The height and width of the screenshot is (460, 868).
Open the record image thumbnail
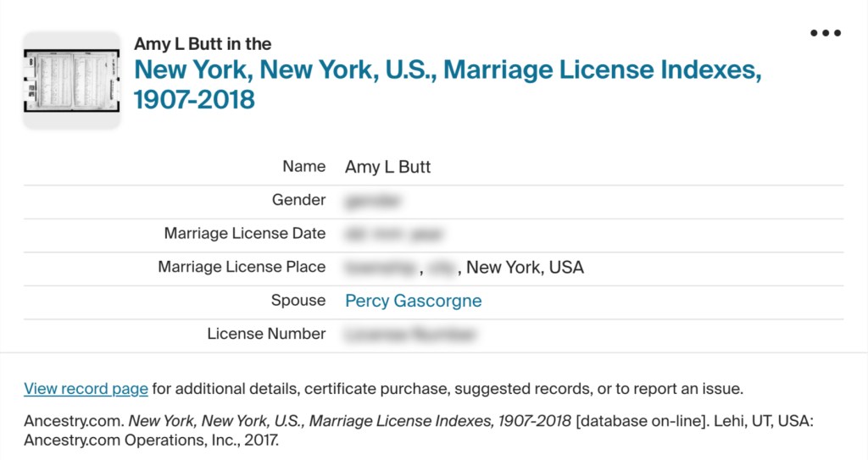click(72, 80)
